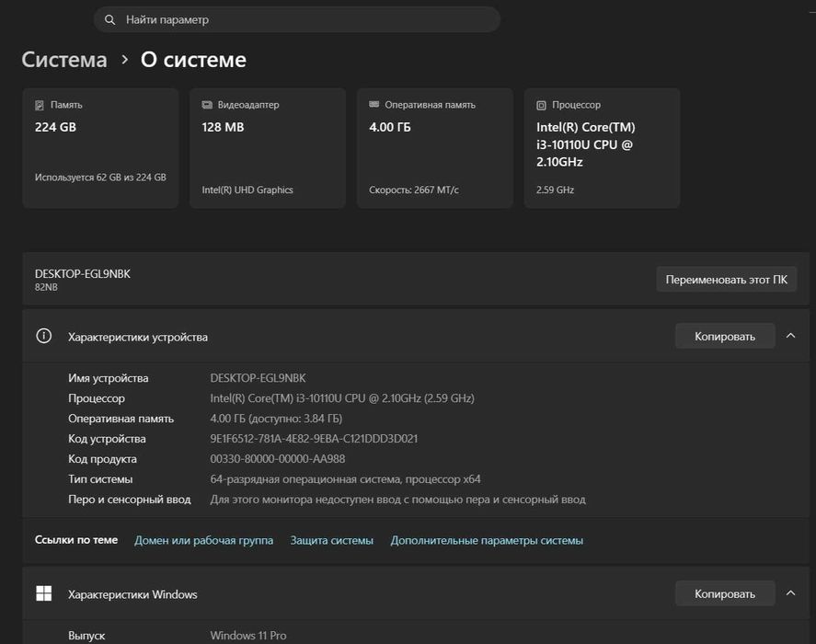The width and height of the screenshot is (816, 644).
Task: Collapse the Характеристики устройства section
Action: coord(791,336)
